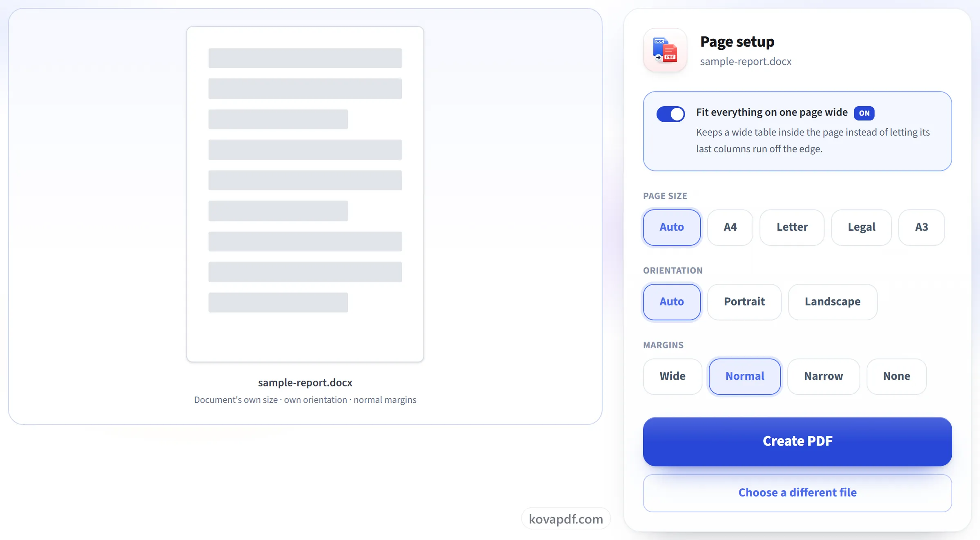
Task: Click the DOC to PDF converter icon
Action: pos(665,50)
